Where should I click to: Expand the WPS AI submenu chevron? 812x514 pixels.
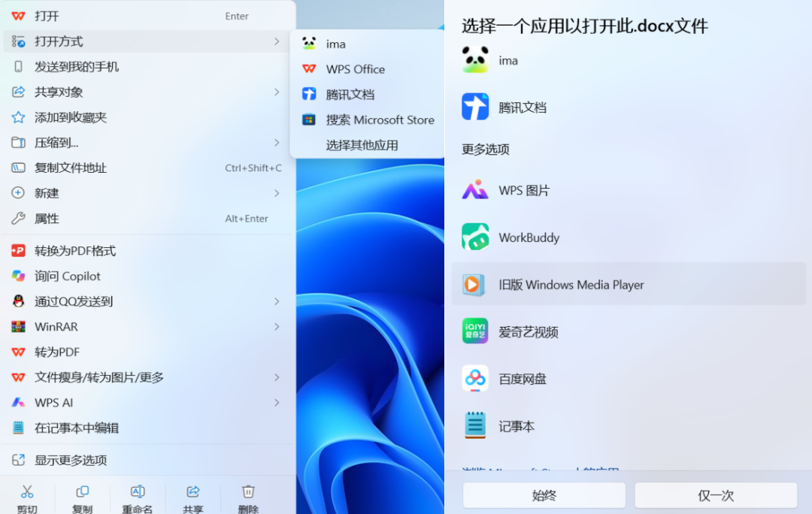277,403
